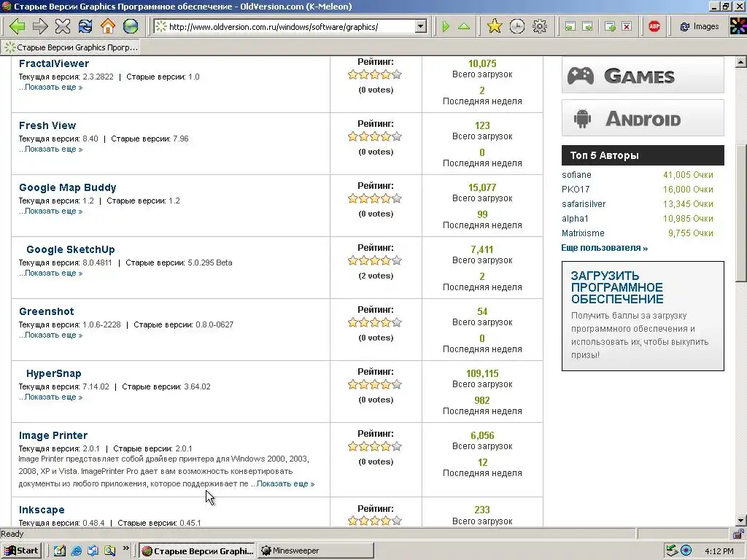Reload the page with the refresh icon

point(85,26)
